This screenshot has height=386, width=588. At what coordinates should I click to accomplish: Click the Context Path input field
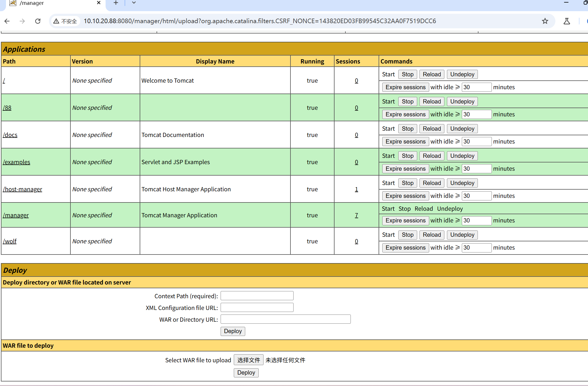coord(257,296)
